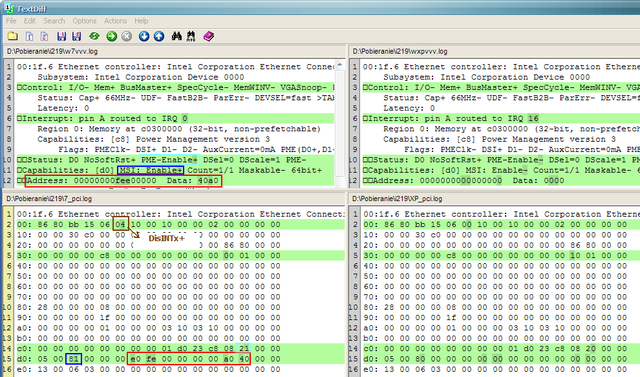This screenshot has width=640, height=377.
Task: Select line 6 'routed to IRQ 0' in w7vvv.log
Action: (175, 119)
